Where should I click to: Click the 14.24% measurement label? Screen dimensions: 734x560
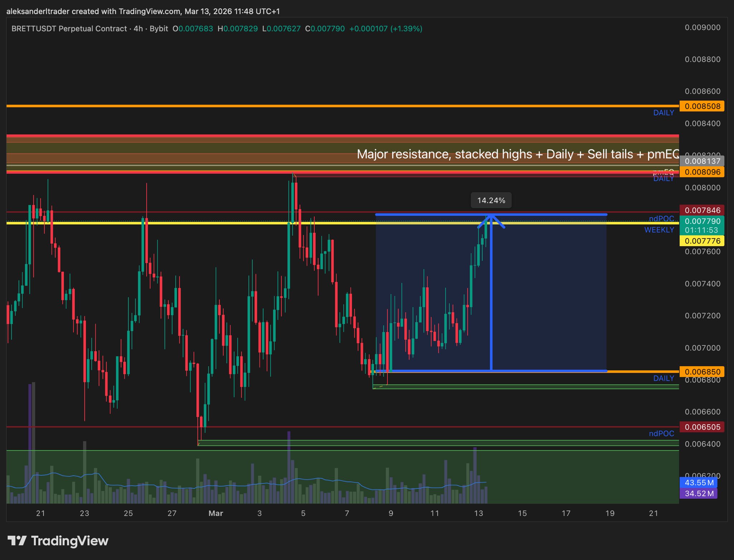click(x=491, y=200)
